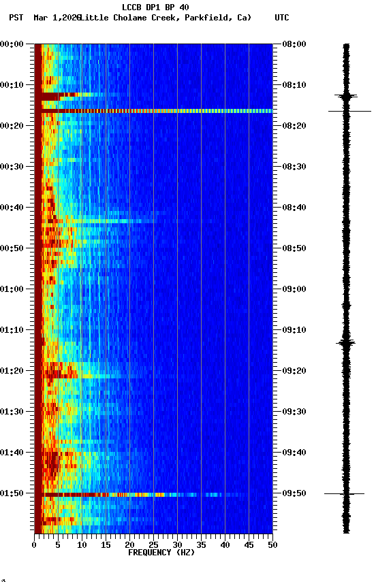Click the 5 Hz frequency axis label
This screenshot has height=588, width=376.
point(58,545)
